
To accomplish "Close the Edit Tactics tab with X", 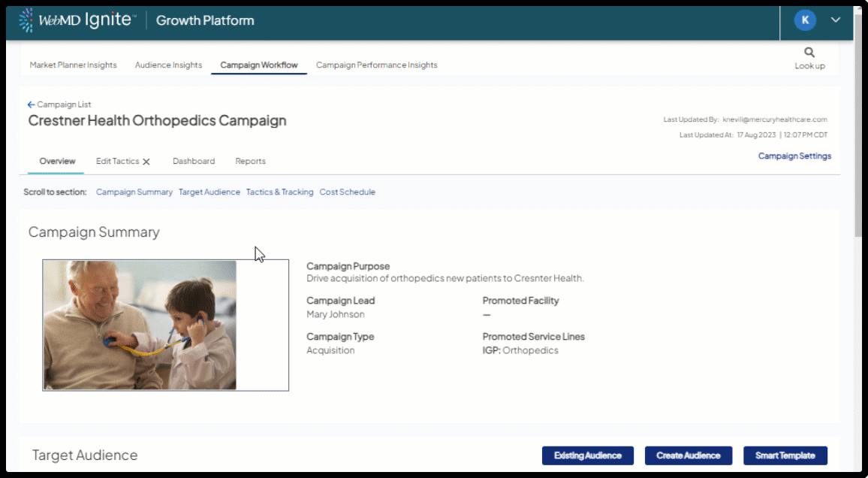I will pyautogui.click(x=146, y=162).
